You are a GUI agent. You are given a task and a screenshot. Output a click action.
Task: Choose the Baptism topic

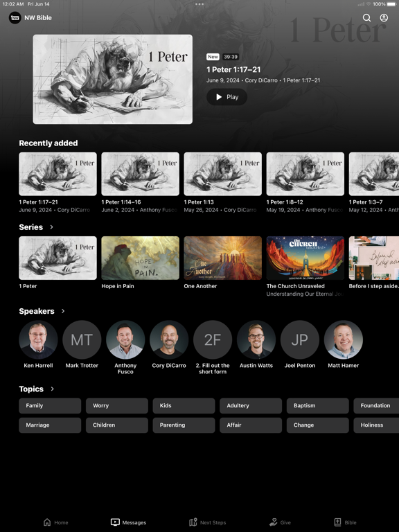coord(317,405)
